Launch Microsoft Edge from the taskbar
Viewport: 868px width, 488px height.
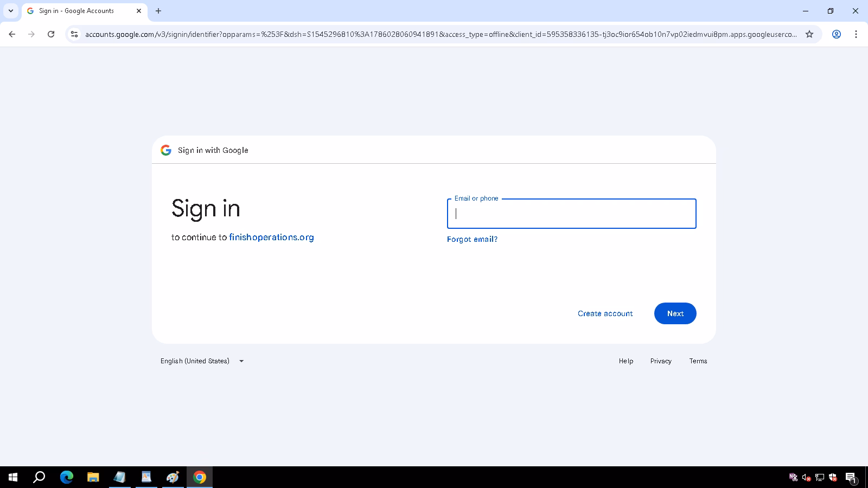click(67, 477)
